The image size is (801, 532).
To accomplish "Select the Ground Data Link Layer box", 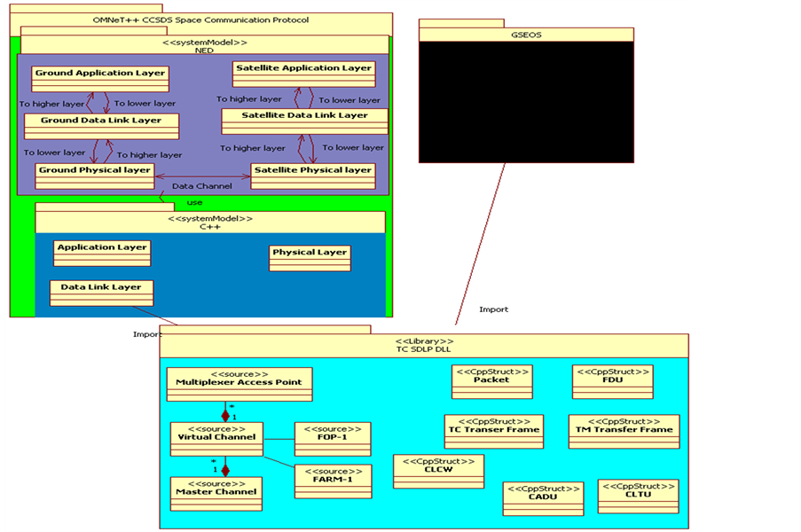I will pos(100,125).
